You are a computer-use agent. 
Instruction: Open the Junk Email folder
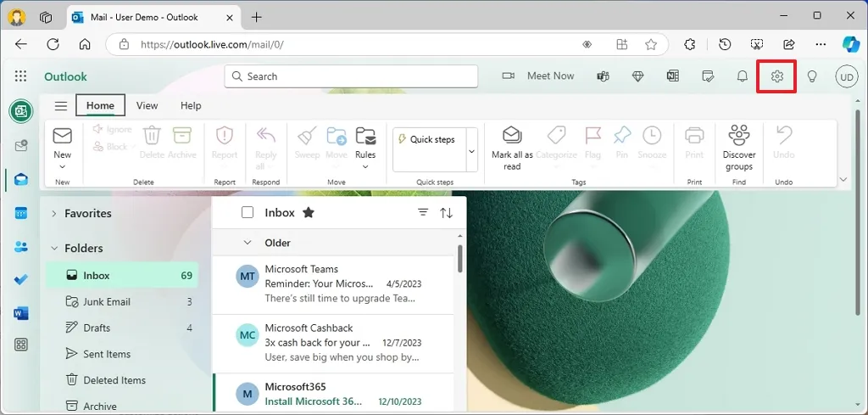tap(107, 302)
